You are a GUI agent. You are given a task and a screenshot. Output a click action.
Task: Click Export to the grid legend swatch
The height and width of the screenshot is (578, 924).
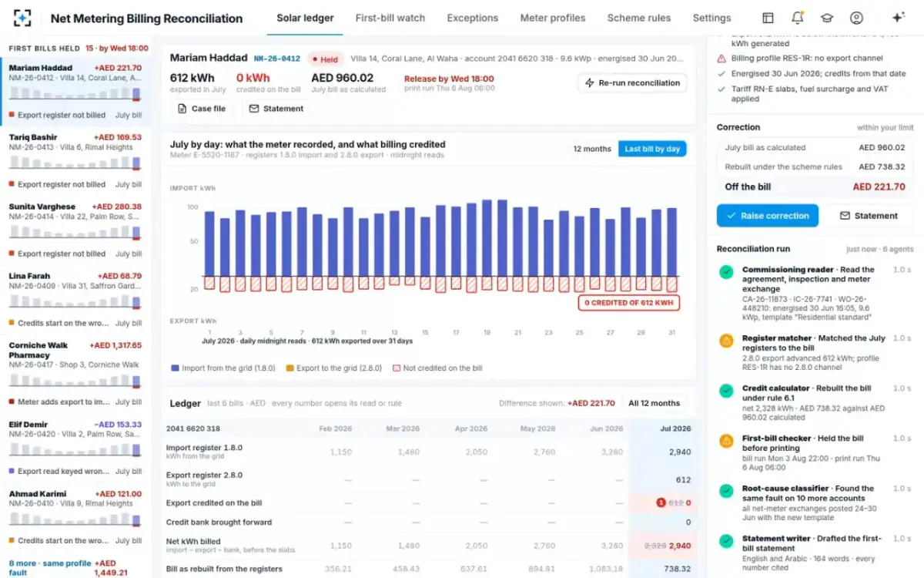tap(290, 368)
